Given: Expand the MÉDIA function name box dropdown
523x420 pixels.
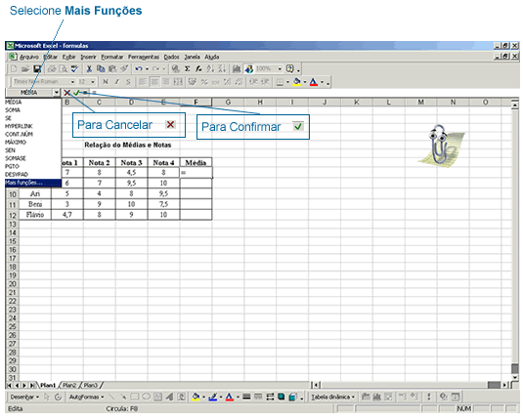Looking at the screenshot, I should [x=57, y=93].
